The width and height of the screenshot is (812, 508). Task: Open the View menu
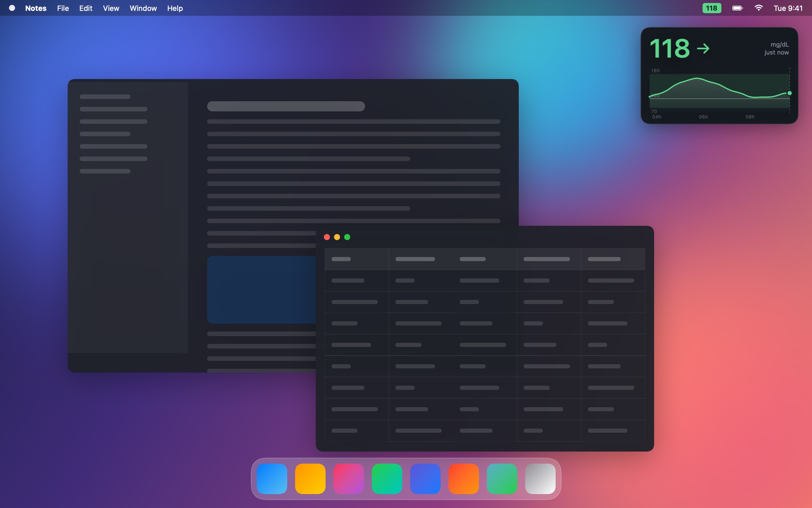coord(111,8)
